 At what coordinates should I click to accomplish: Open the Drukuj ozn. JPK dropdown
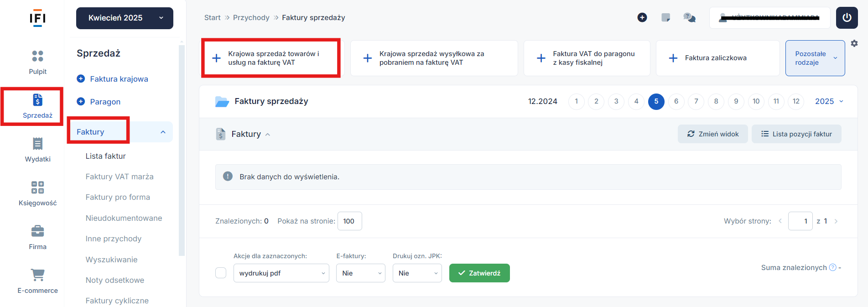click(417, 273)
